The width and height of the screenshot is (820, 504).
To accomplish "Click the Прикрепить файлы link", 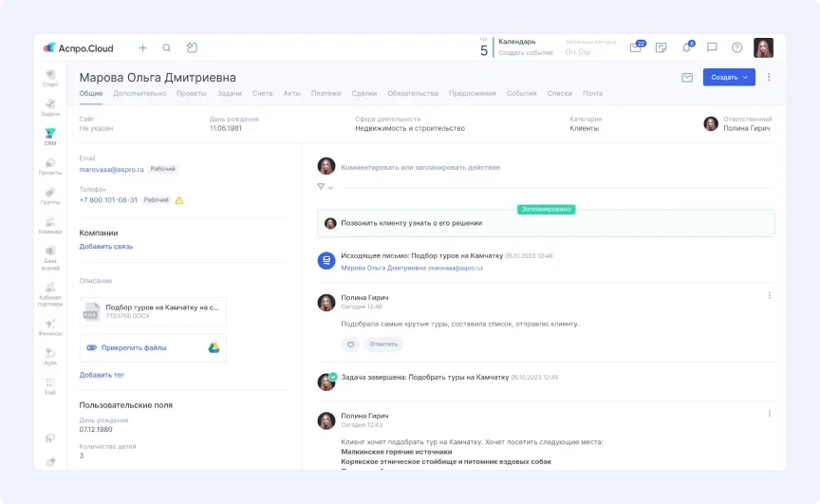I will point(134,347).
